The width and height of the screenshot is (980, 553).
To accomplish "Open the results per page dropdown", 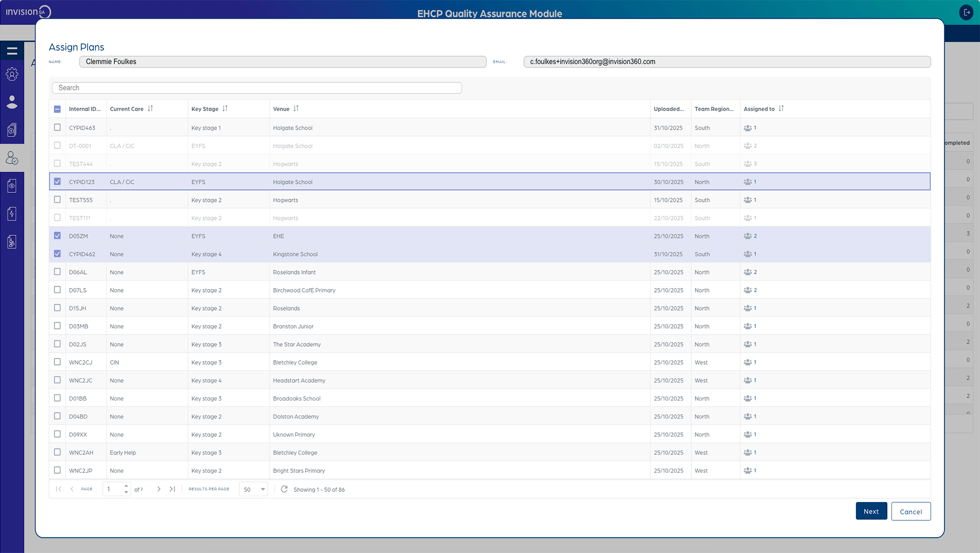I will coord(253,489).
